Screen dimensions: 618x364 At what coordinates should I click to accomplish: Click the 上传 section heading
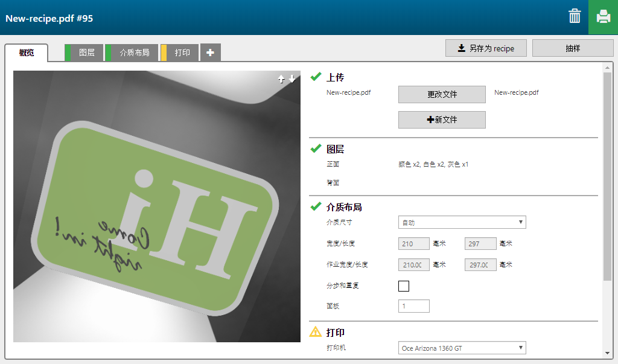[336, 77]
